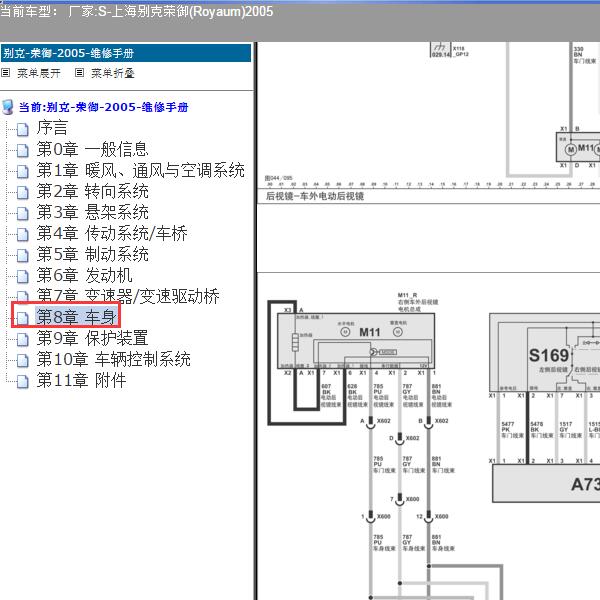Screen dimensions: 600x600
Task: Click the page icon beside 第3章 悬架系统
Action: (x=23, y=214)
